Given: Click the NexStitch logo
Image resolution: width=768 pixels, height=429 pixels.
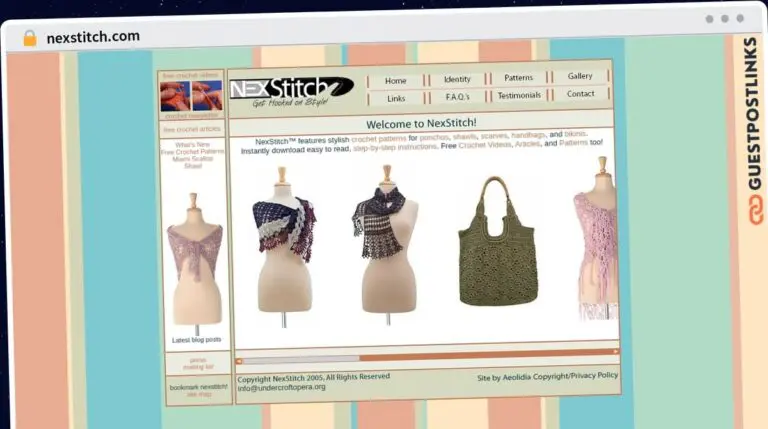Looking at the screenshot, I should click(x=291, y=90).
